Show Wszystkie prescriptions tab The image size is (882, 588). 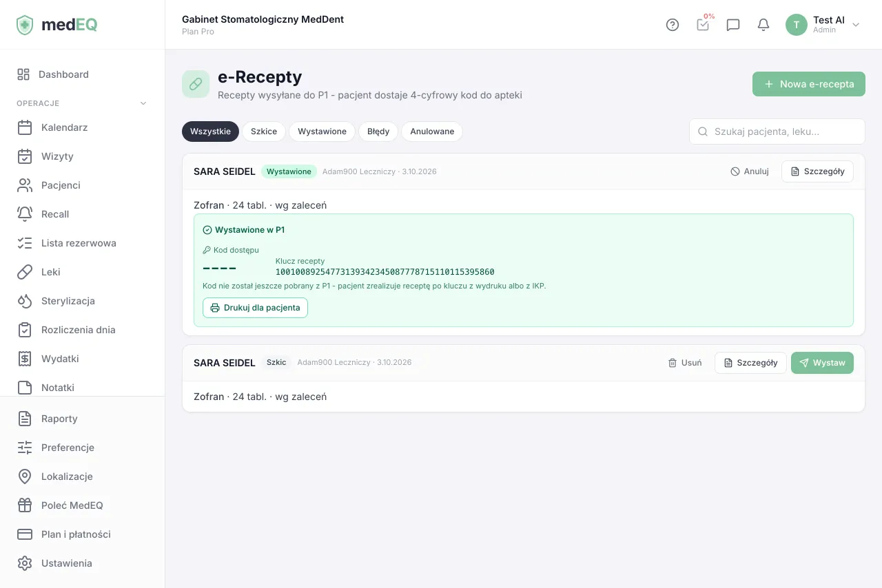210,132
